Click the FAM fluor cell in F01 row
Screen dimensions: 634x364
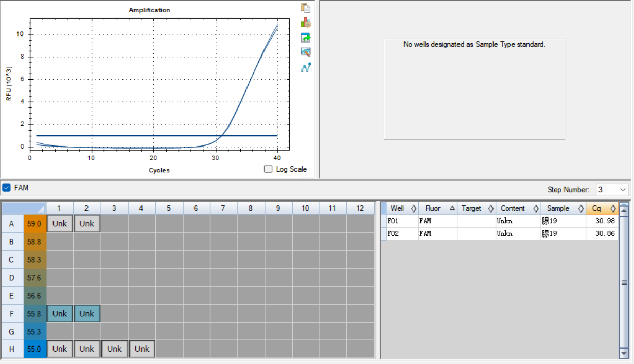pos(438,221)
